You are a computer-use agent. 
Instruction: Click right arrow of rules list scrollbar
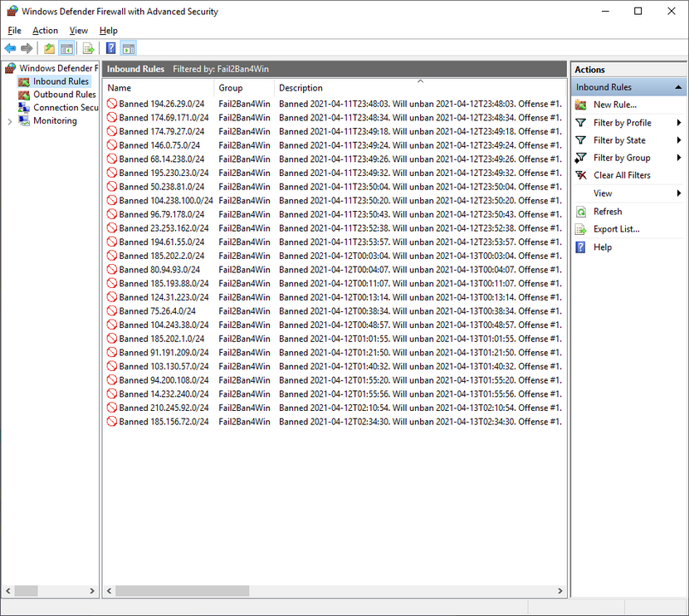[560, 591]
